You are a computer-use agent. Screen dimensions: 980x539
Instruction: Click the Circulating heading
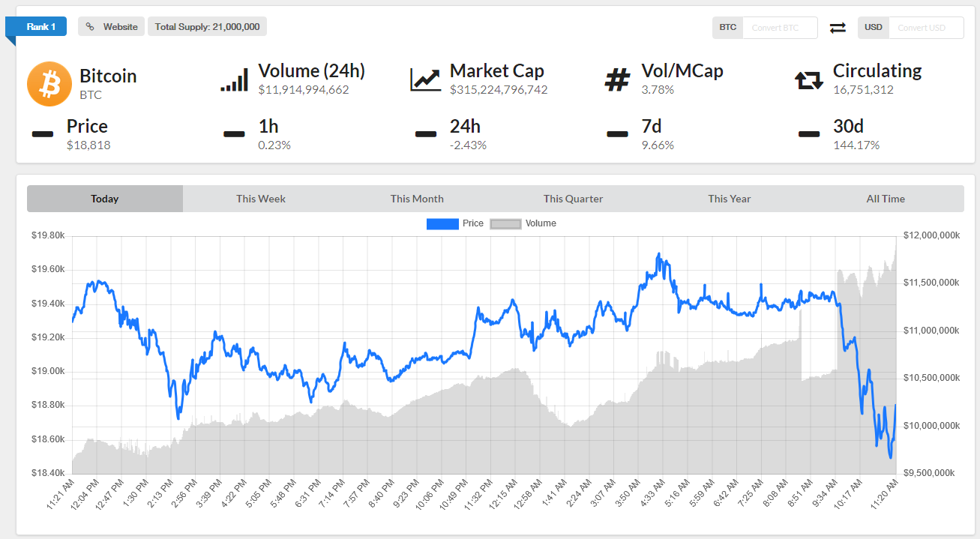coord(877,70)
